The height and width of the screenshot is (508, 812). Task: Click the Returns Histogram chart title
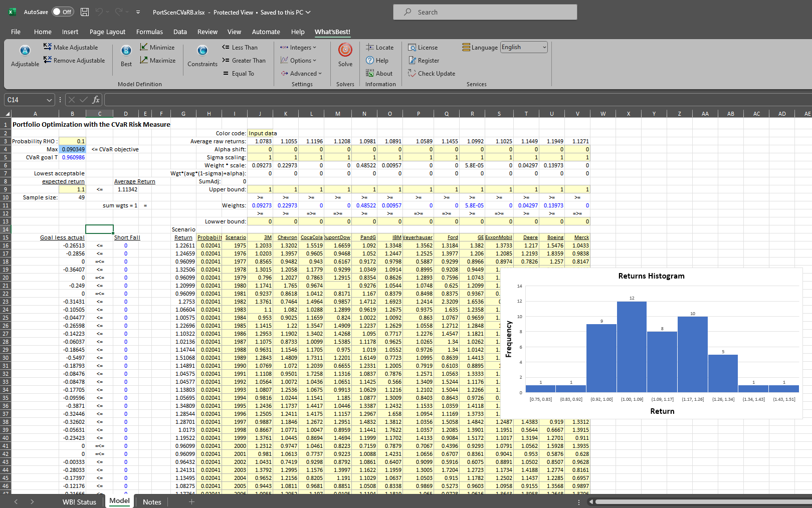tap(651, 276)
